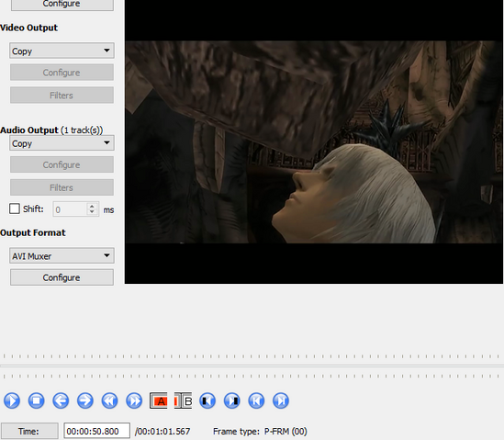Enable the audio Shift checkbox
Screen dimensions: 504x440
(15, 209)
